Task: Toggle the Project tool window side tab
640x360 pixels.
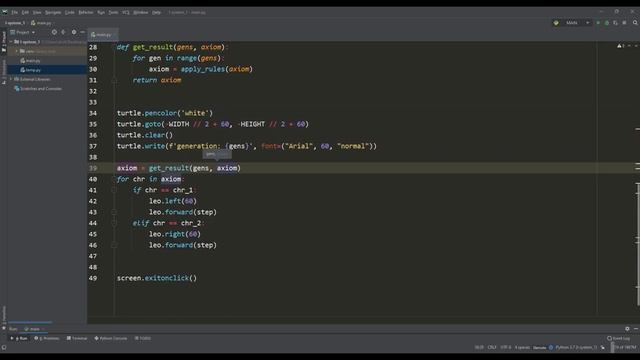Action: pyautogui.click(x=4, y=42)
